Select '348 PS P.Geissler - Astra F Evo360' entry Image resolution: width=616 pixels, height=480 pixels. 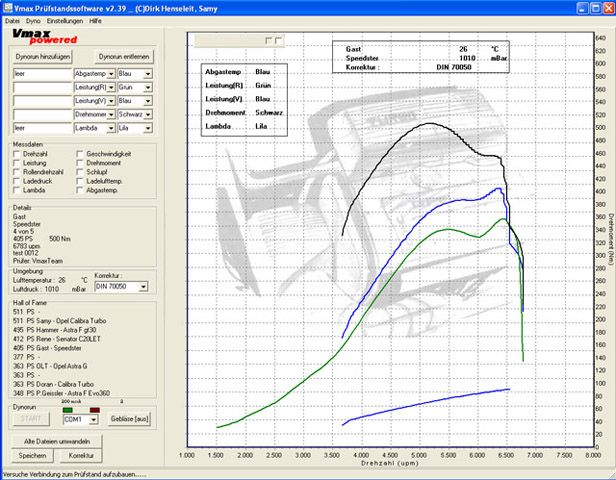[x=62, y=393]
